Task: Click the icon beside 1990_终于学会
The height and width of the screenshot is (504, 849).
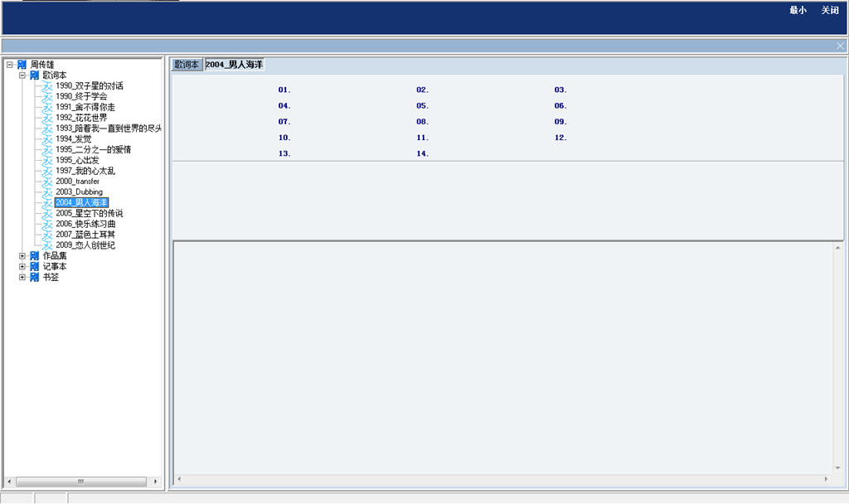Action: tap(47, 96)
